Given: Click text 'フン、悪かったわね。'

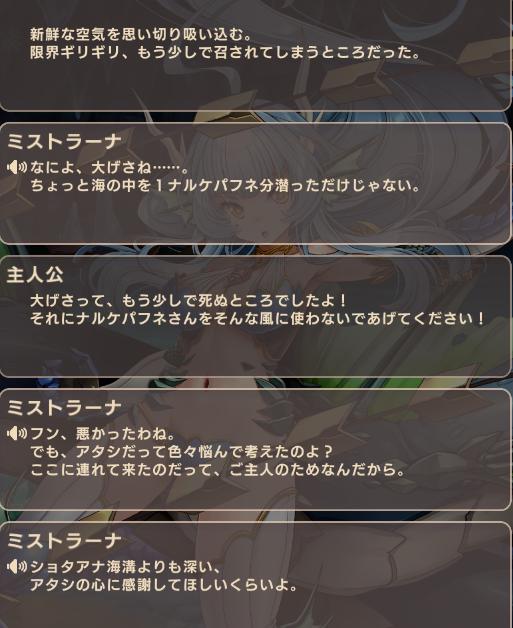Looking at the screenshot, I should (x=103, y=434).
